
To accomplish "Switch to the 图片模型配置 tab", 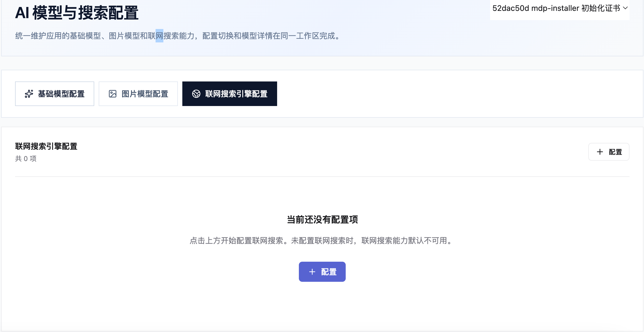I will 138,94.
